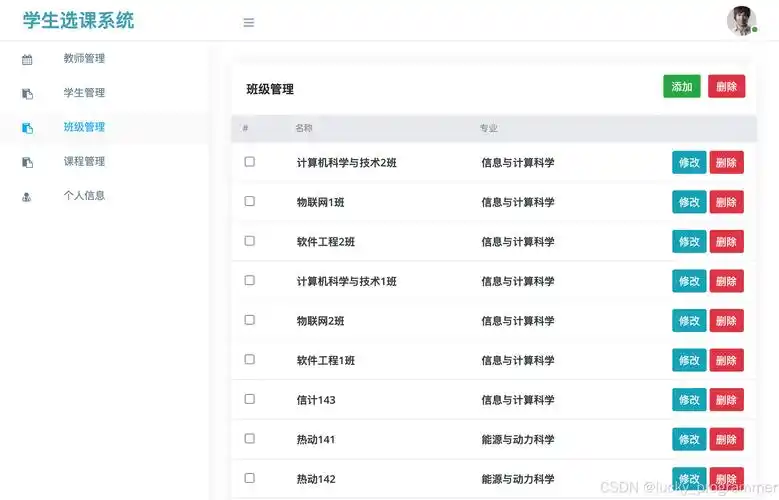Click 信息与计算科学 in 物联网2班 row

(x=518, y=321)
